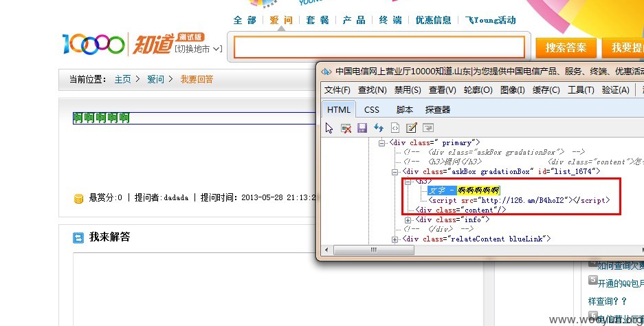644x326 pixels.
Task: Click the greyed word wrap toolbar icon
Action: coord(428,128)
